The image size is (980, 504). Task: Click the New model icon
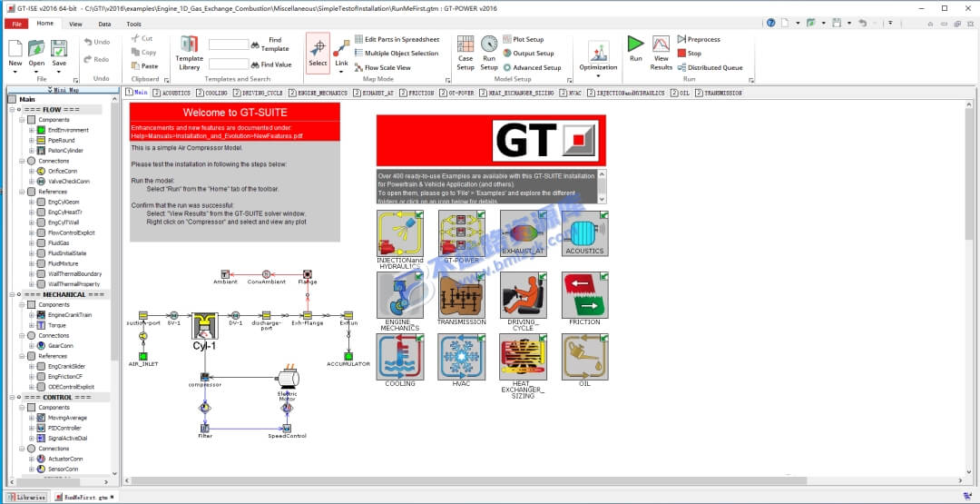(x=15, y=49)
